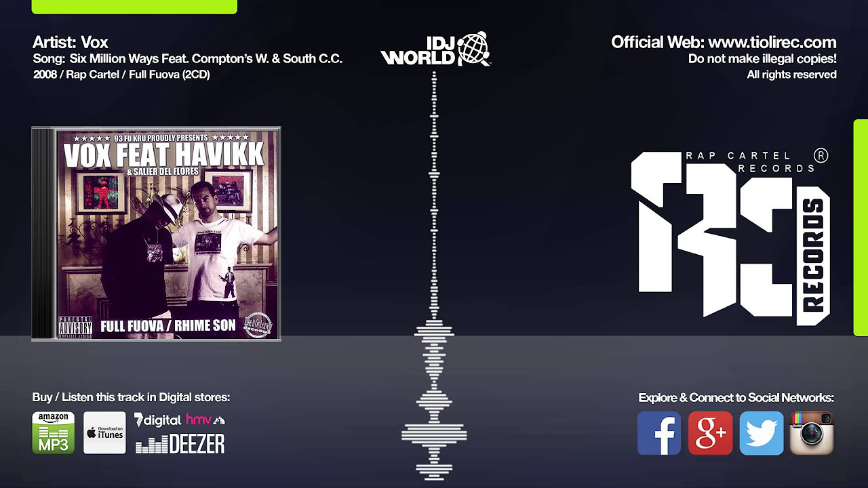Click the green strip on right edge
The width and height of the screenshot is (868, 488).
[x=861, y=228]
